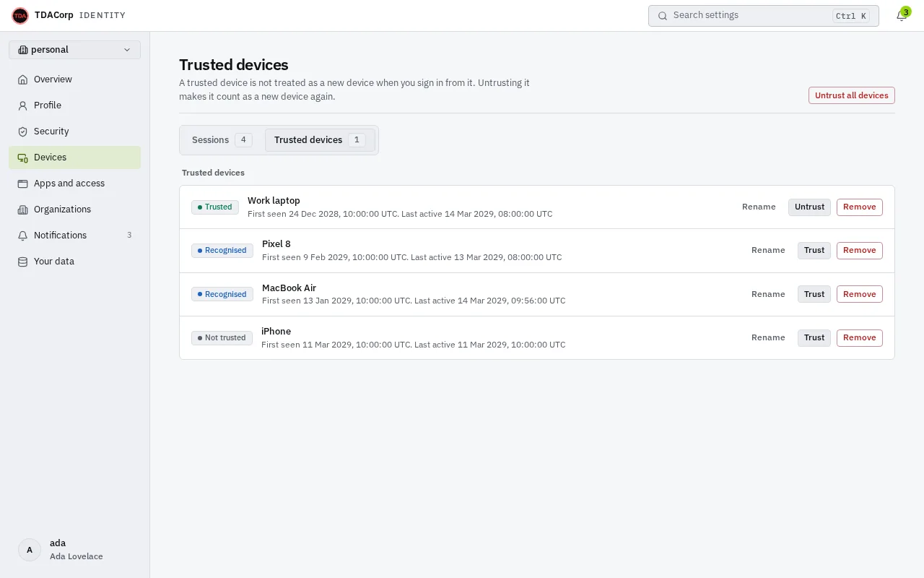This screenshot has width=924, height=578.
Task: Rename the Pixel 8 device
Action: [x=768, y=251]
